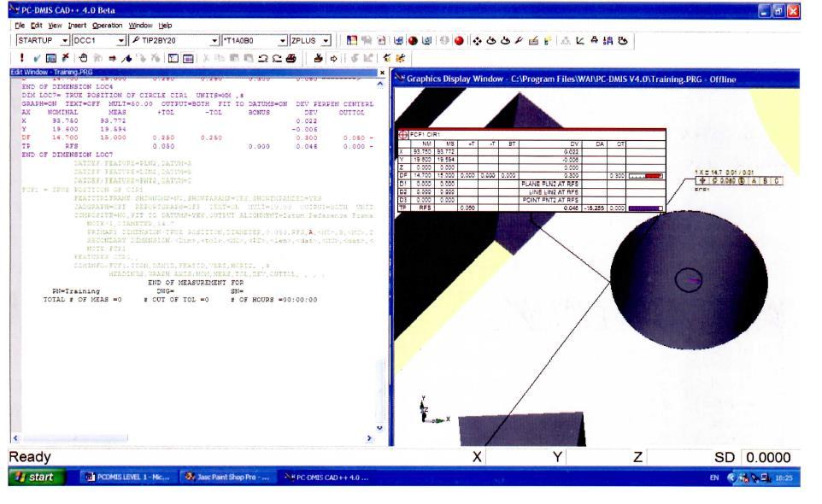
Task: Open the View menu
Action: [55, 25]
